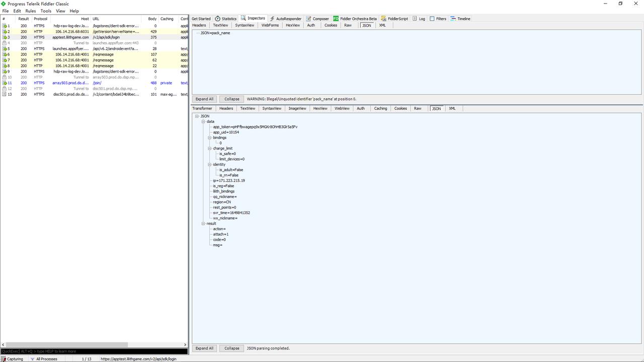Image resolution: width=644 pixels, height=362 pixels.
Task: Click the session icon of row 3
Action: [x=5, y=37]
